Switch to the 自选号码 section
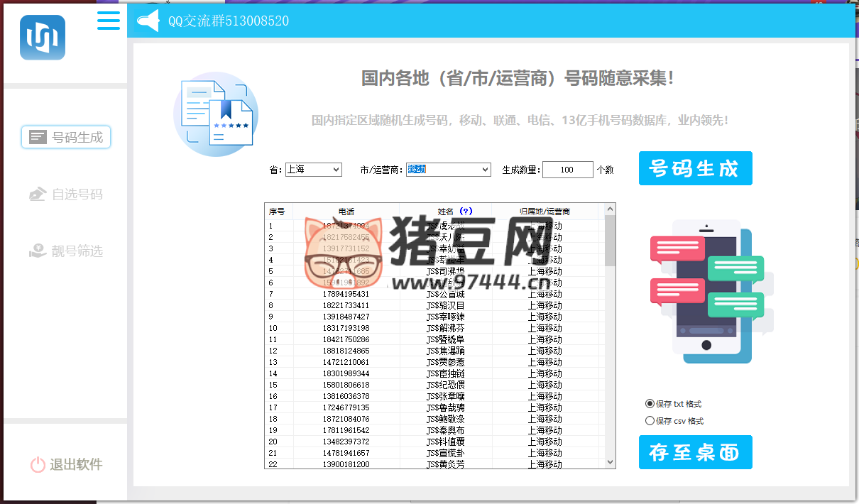859x504 pixels. point(77,195)
